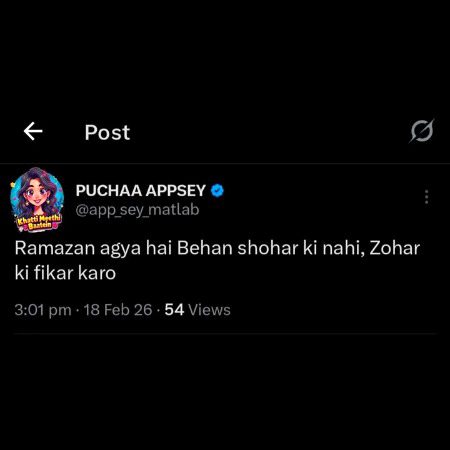Open Grok via the slashed-circle icon
Viewport: 450px width, 450px height.
(x=422, y=131)
